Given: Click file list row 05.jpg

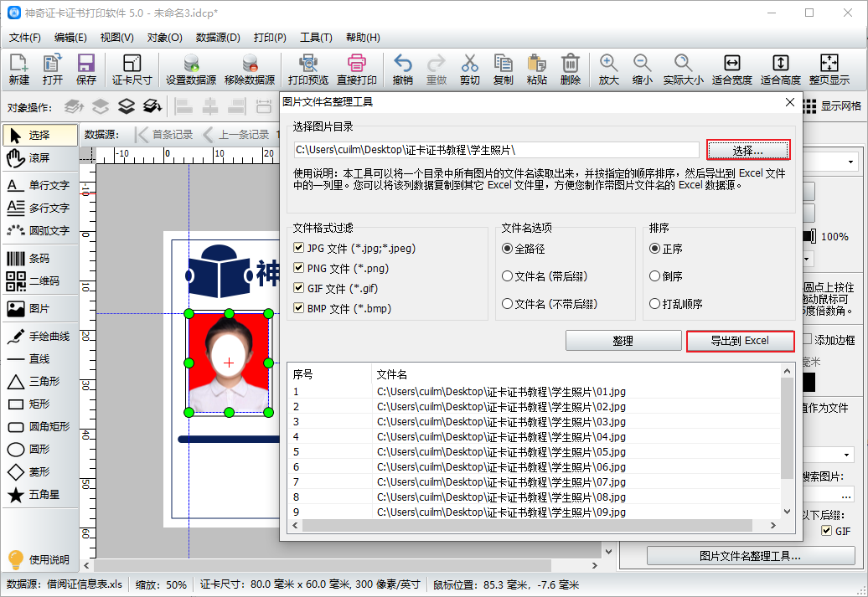Looking at the screenshot, I should (x=535, y=452).
